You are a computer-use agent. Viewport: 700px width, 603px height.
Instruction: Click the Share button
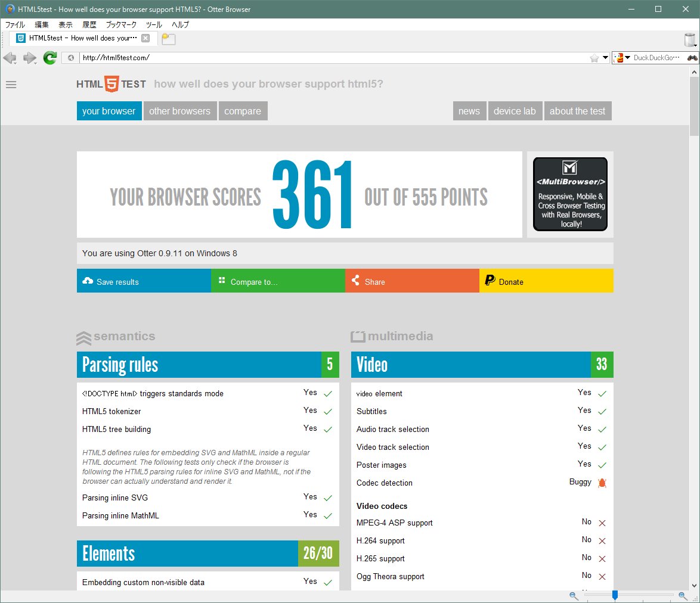[x=412, y=281]
